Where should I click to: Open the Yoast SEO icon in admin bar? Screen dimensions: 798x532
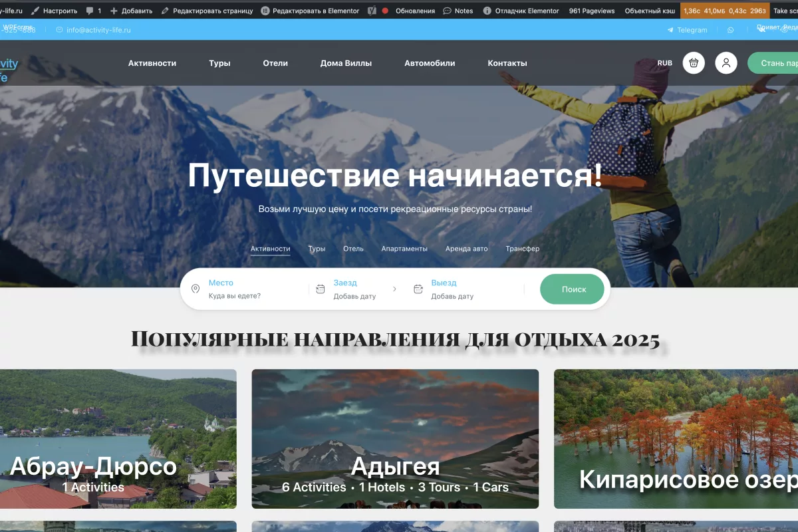point(372,11)
